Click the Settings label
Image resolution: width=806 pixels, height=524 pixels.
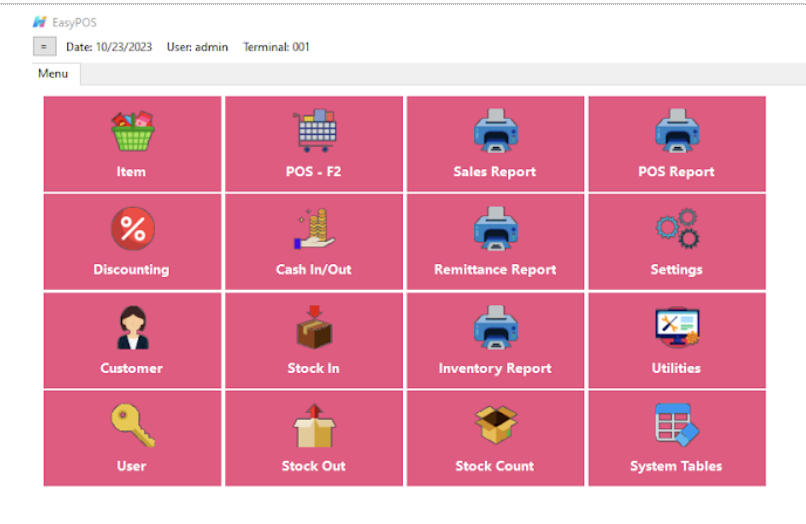676,270
